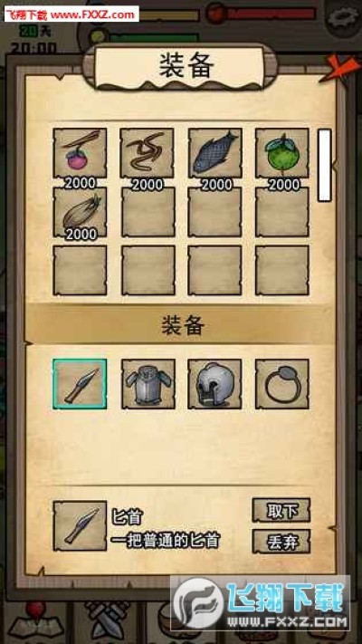Select the equipped chest armor
Image resolution: width=362 pixels, height=644 pixels.
148,384
